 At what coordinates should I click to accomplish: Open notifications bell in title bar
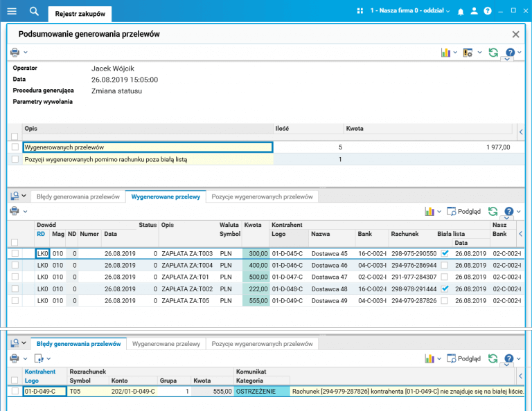pos(460,12)
